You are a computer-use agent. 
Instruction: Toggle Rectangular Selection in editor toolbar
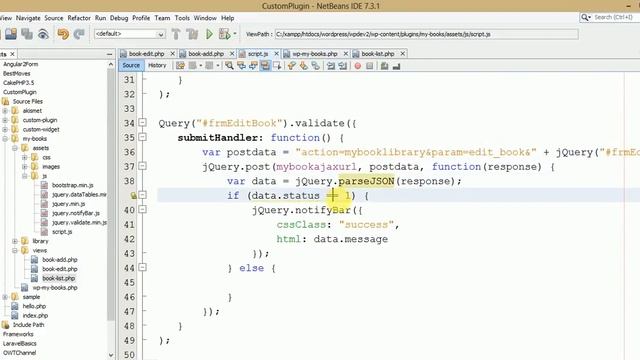point(278,66)
